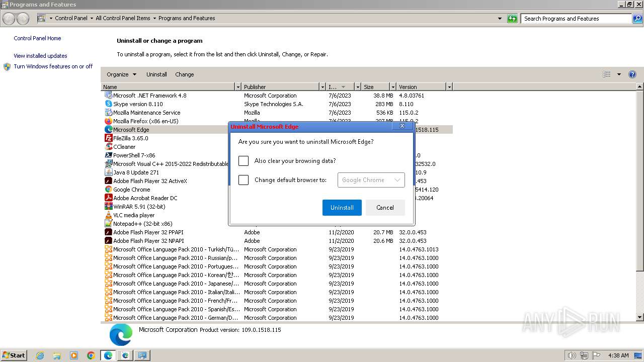Image resolution: width=644 pixels, height=362 pixels.
Task: Click the Google Chrome list icon
Action: [108, 190]
